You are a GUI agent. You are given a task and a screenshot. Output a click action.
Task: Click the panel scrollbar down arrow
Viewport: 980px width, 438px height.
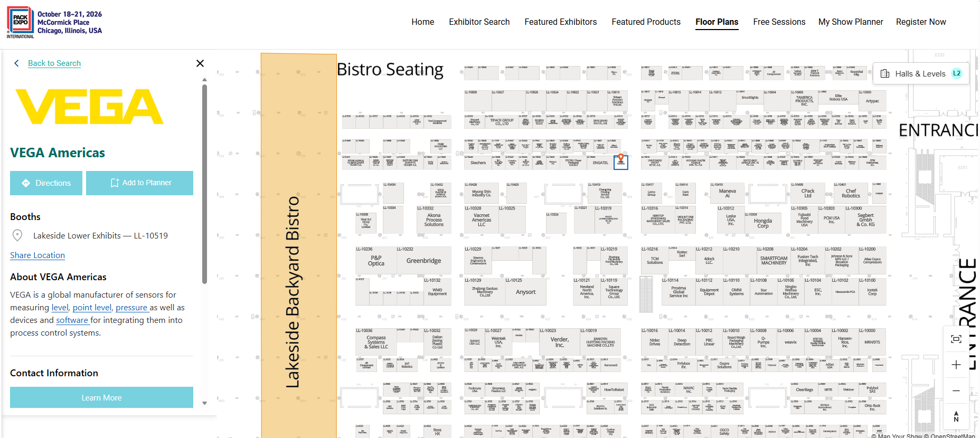pos(205,403)
